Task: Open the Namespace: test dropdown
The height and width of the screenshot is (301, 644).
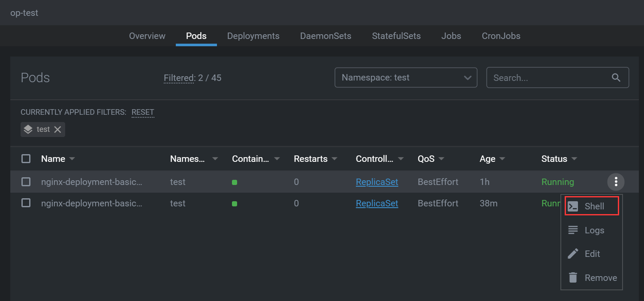Action: pyautogui.click(x=406, y=77)
